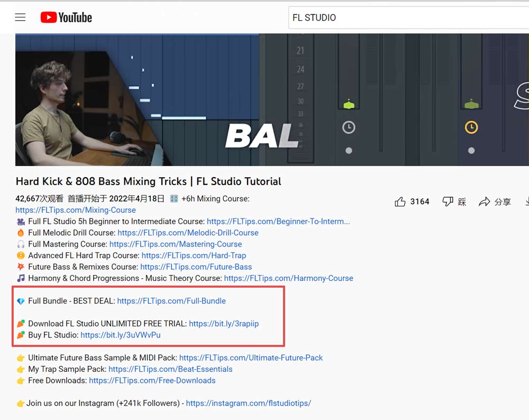Click the FL STUDIO search field
Viewport: 529px width, 420px height.
pos(407,17)
